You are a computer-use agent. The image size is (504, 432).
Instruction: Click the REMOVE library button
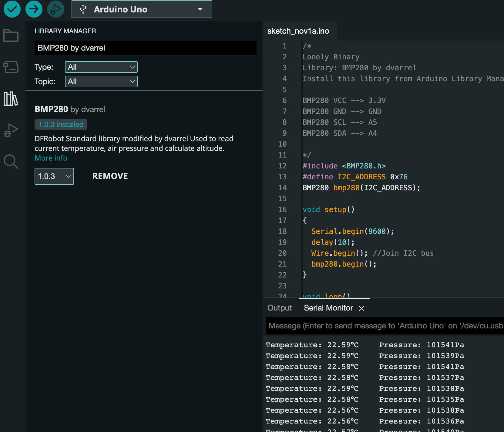click(110, 176)
